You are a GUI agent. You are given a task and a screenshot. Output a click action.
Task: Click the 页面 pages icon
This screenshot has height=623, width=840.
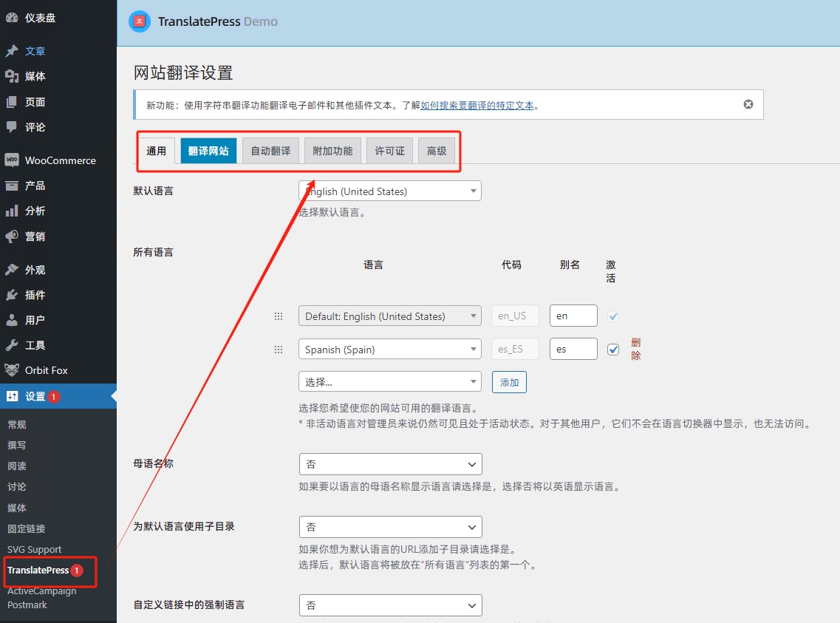pos(12,102)
